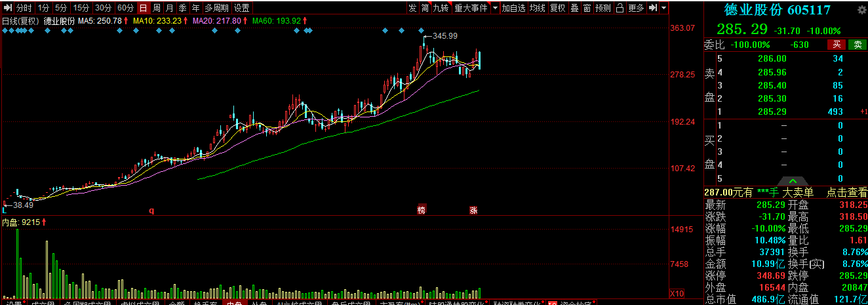Open 更多 more options
The height and width of the screenshot is (305, 868).
tap(636, 8)
